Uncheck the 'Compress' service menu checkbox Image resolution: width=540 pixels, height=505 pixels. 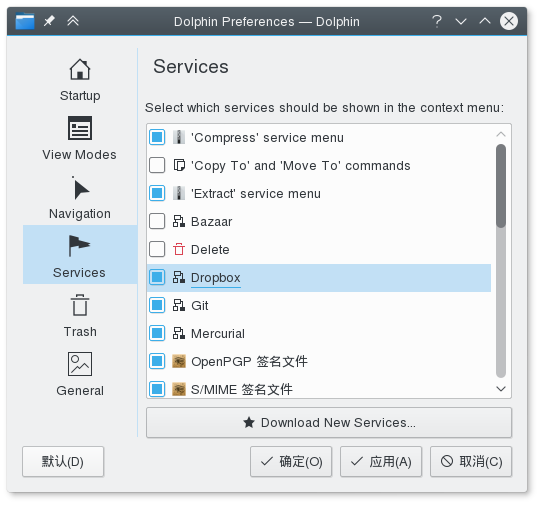157,137
